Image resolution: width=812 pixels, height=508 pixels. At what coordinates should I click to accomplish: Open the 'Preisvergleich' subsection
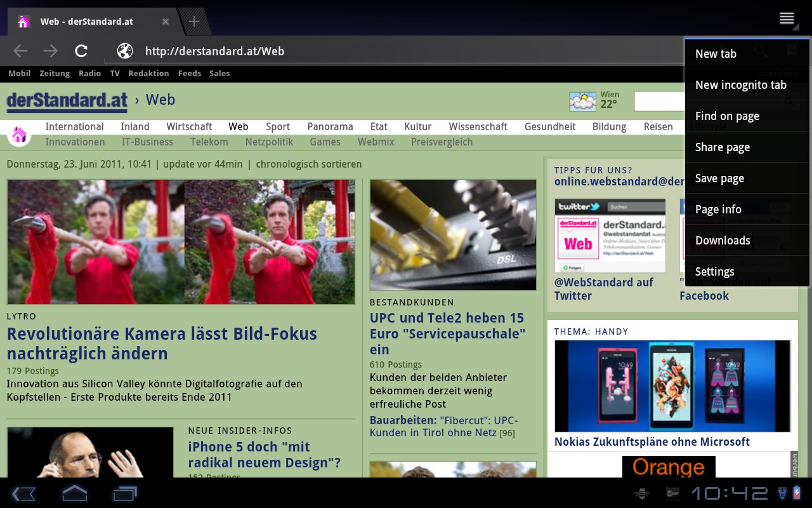442,142
